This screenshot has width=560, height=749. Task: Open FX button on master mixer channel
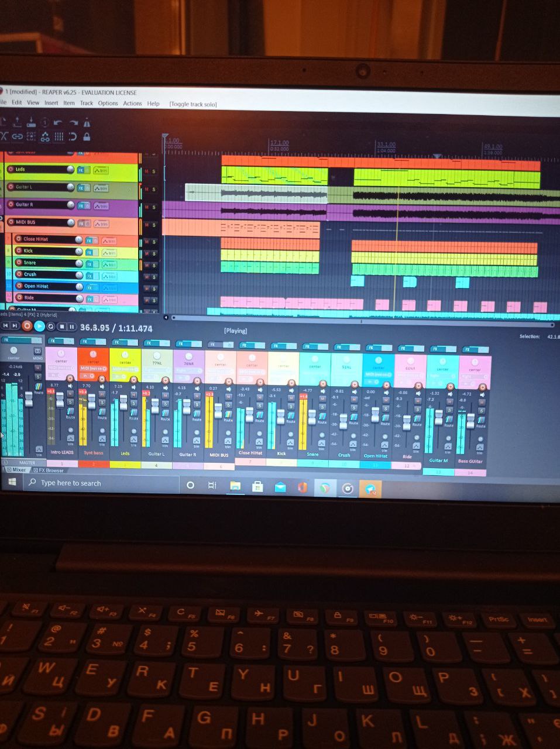point(22,340)
